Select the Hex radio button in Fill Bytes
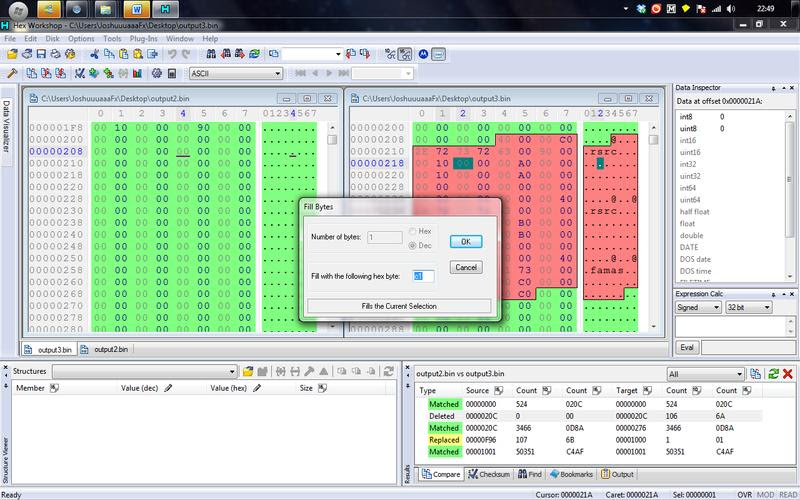The image size is (800, 500). tap(412, 232)
